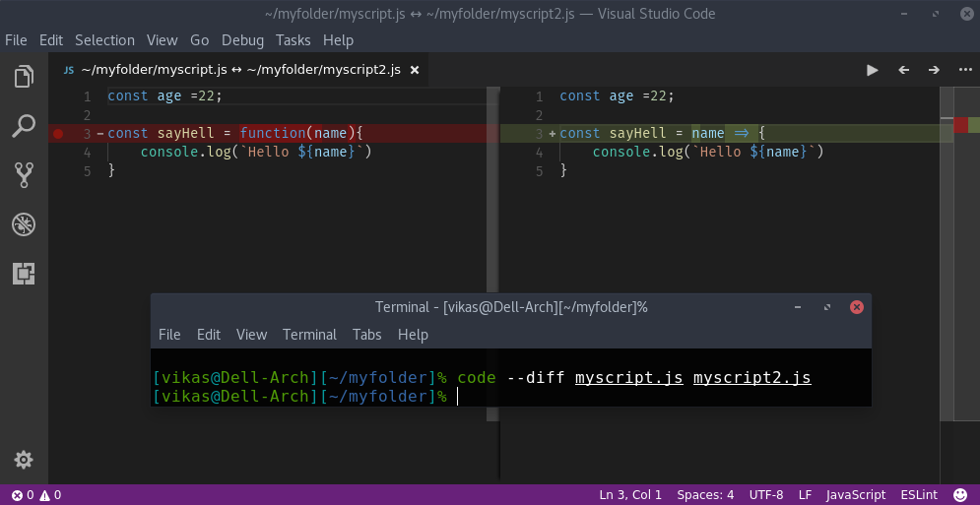Open the editor More Actions ellipsis
This screenshot has width=980, height=505.
[x=965, y=70]
